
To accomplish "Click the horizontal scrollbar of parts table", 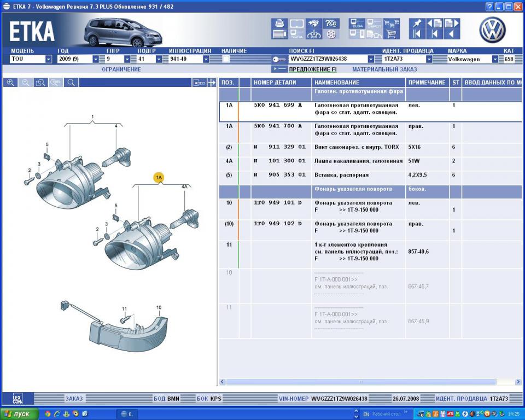I will coord(361,382).
